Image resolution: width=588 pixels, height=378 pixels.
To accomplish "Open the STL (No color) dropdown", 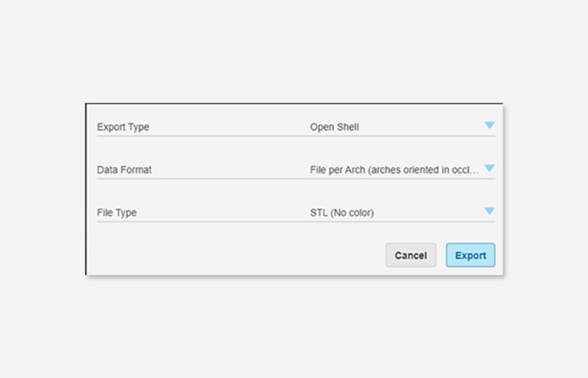I will point(396,213).
